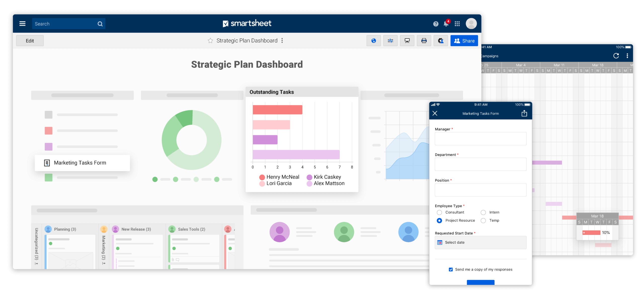Open the apps grid launcher

457,24
